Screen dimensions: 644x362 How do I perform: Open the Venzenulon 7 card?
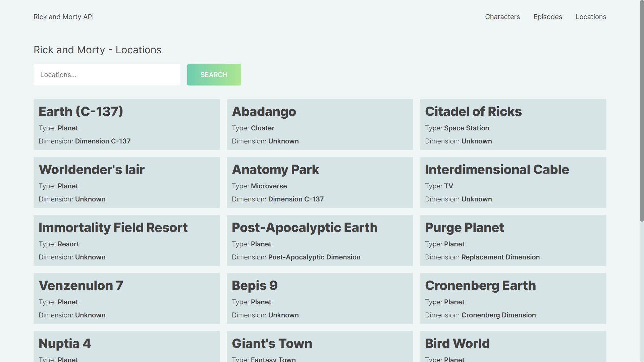126,298
